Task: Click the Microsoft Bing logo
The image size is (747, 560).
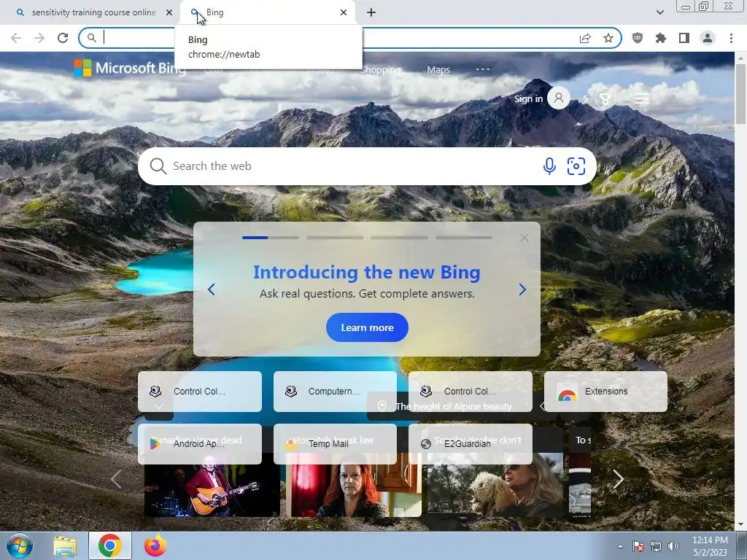Action: [x=129, y=68]
